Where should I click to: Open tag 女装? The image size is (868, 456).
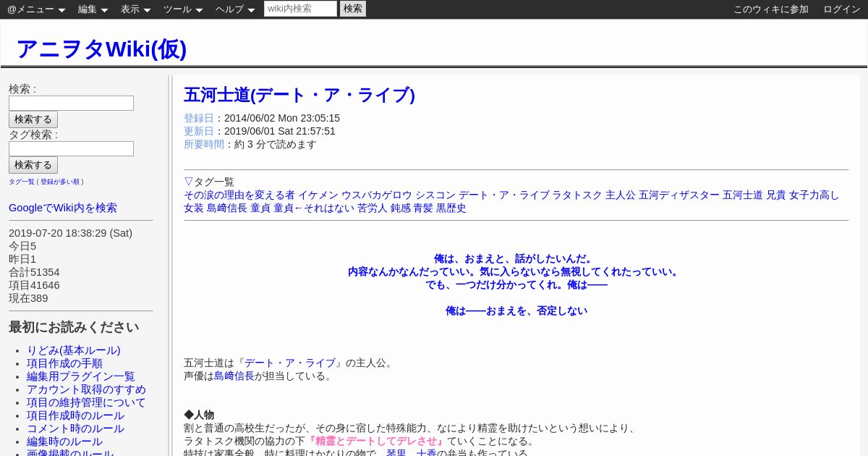click(x=194, y=208)
